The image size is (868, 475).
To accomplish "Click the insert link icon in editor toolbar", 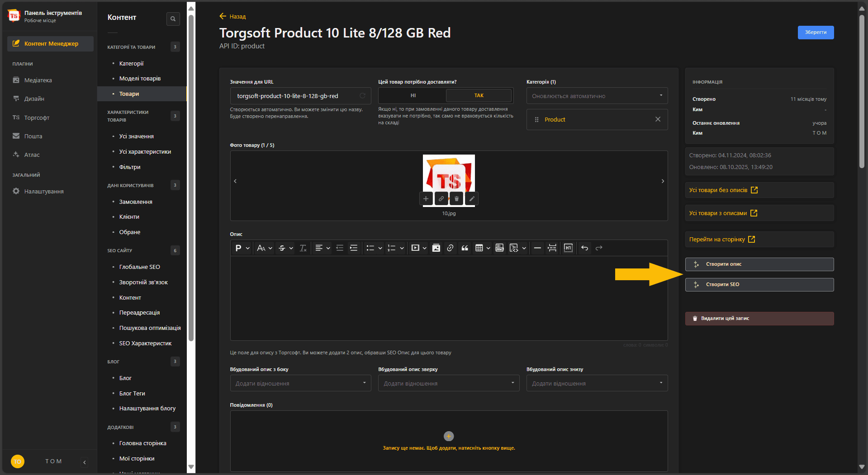I will [450, 248].
